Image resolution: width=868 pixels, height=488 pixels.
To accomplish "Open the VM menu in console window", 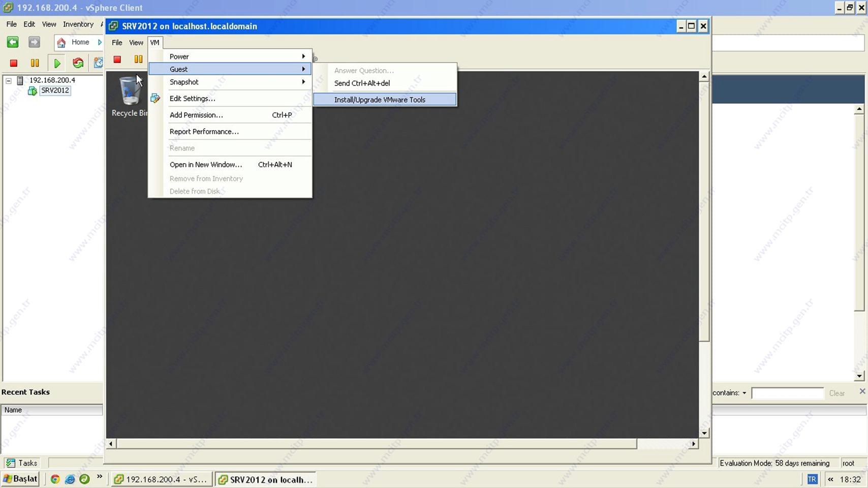I will [154, 43].
